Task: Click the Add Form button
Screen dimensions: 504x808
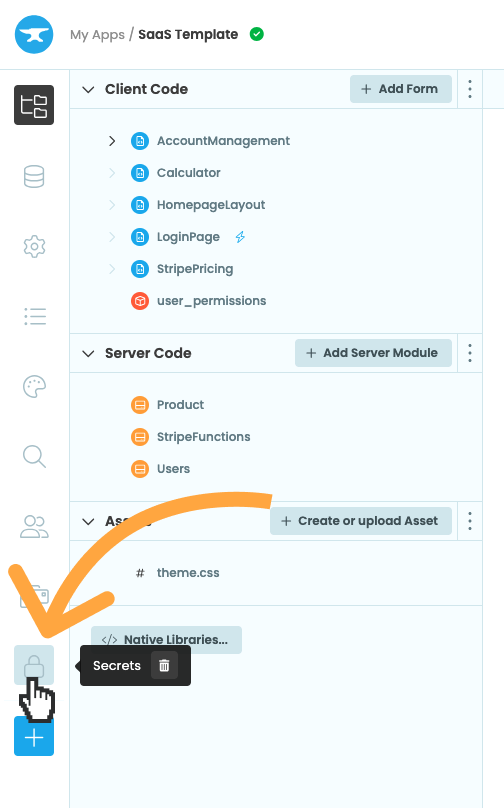Action: click(401, 89)
